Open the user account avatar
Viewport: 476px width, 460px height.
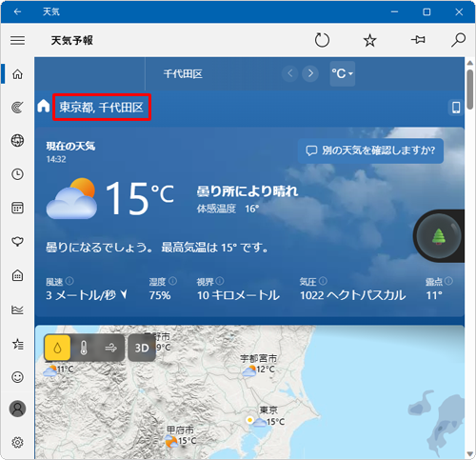17,409
